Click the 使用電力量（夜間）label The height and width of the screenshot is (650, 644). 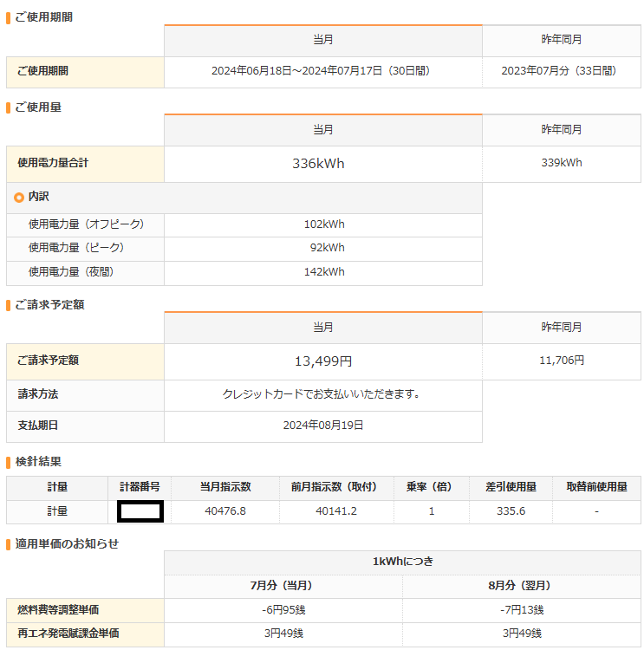point(71,272)
